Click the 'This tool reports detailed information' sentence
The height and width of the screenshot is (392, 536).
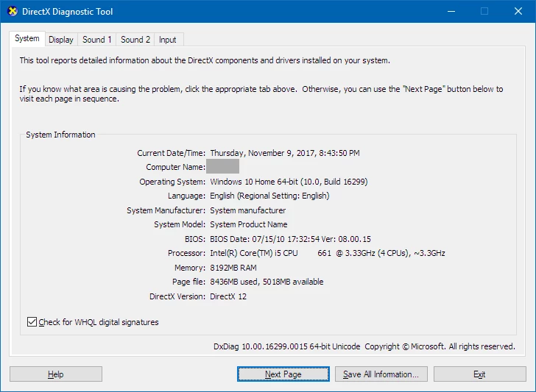click(205, 60)
